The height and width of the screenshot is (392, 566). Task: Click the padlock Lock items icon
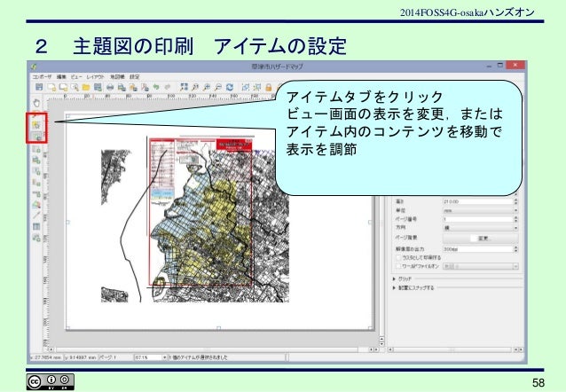269,87
